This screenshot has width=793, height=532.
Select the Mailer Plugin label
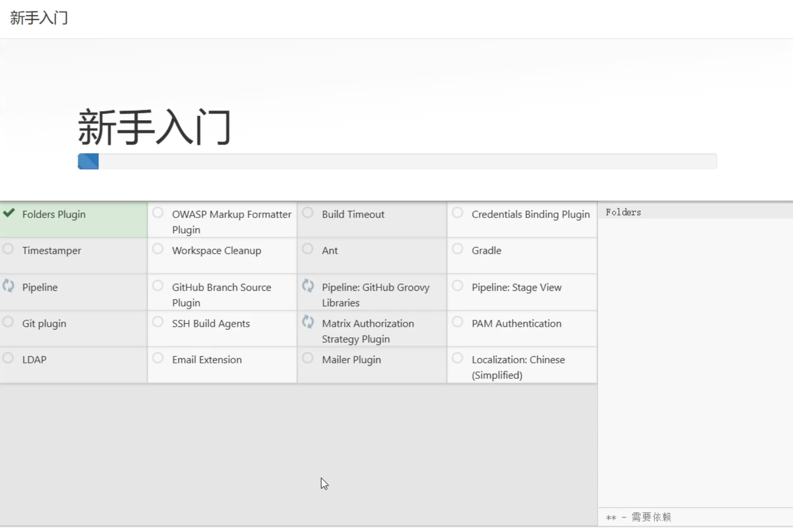coord(352,360)
